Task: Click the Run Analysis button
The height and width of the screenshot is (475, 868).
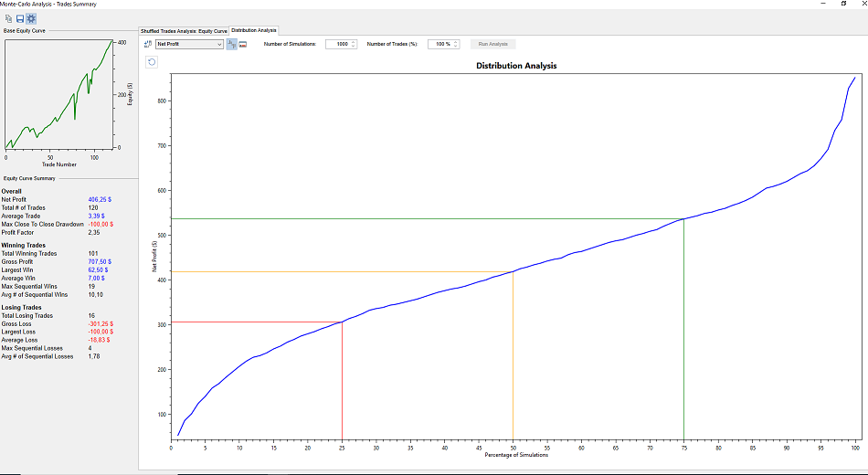Action: coord(493,44)
